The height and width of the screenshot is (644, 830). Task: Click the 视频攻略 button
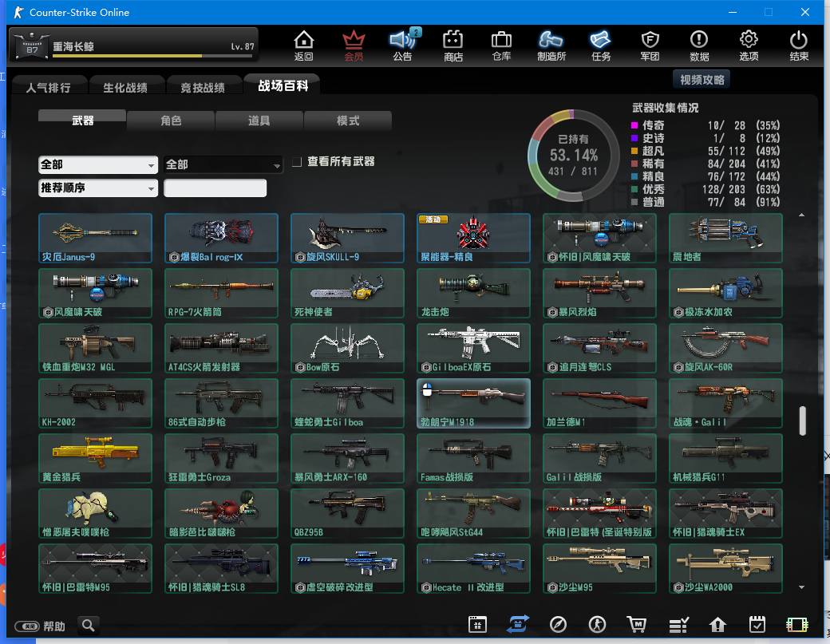click(x=702, y=79)
